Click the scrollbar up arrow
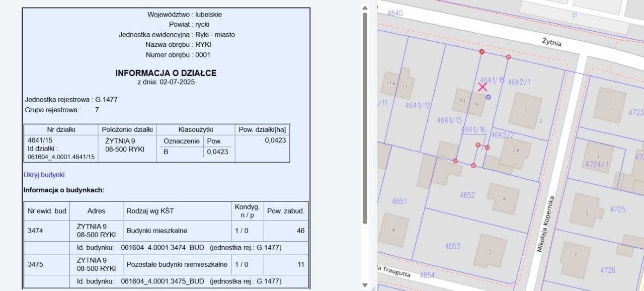 point(365,8)
